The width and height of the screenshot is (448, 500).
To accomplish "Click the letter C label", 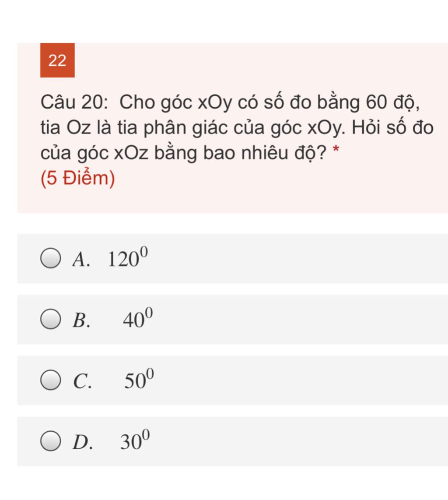I will (83, 381).
